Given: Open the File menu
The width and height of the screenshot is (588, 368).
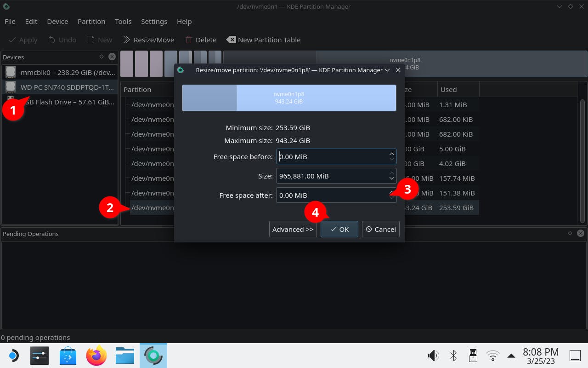Looking at the screenshot, I should tap(10, 22).
